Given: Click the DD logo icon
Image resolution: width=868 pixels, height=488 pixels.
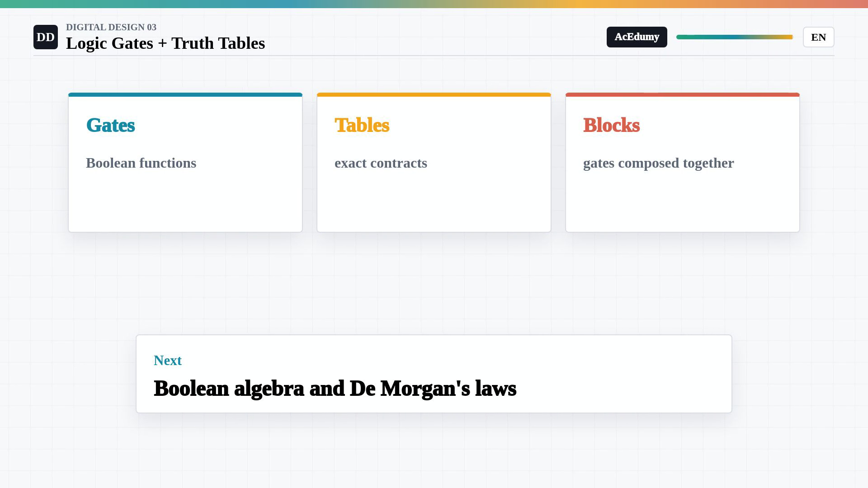Looking at the screenshot, I should click(x=46, y=37).
